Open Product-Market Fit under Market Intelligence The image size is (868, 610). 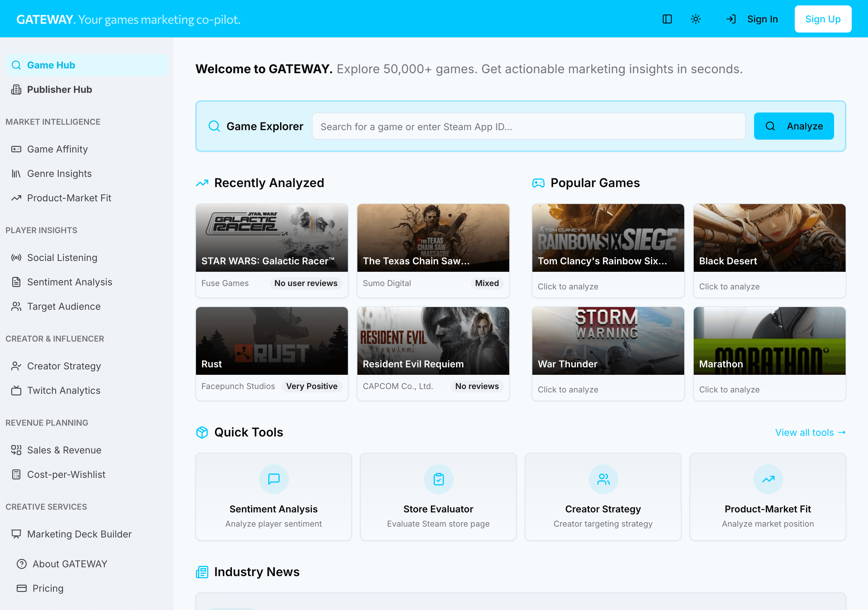tap(69, 198)
